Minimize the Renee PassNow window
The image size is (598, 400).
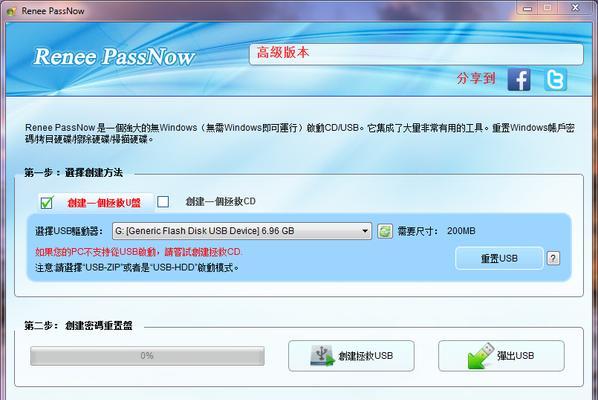(527, 8)
